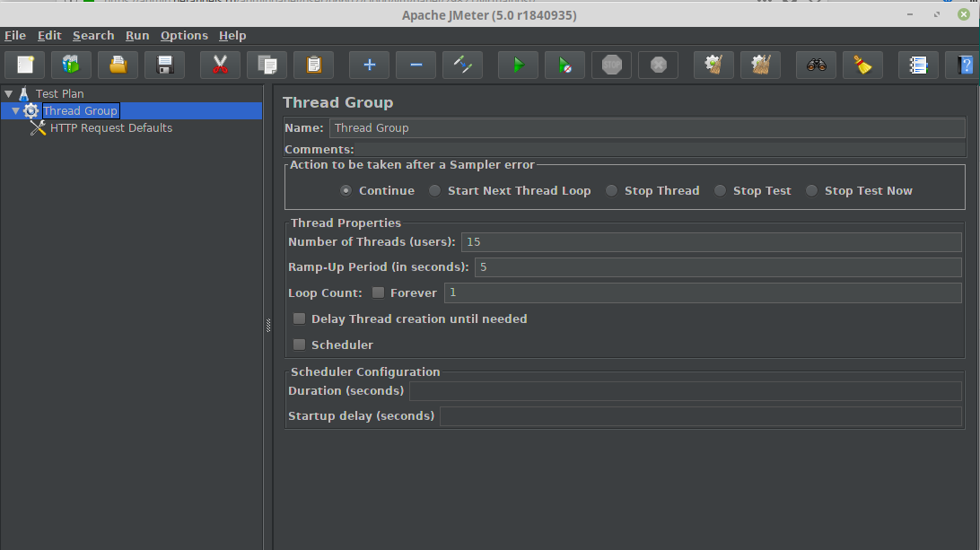Create a new test plan from the toolbar
The width and height of the screenshot is (980, 550).
(26, 65)
